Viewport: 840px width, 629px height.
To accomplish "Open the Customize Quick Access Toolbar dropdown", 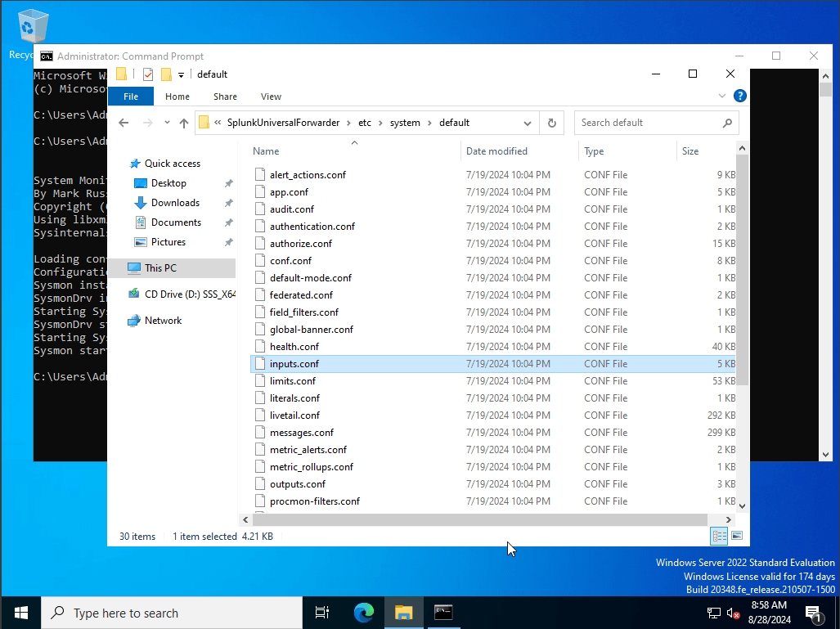I will point(181,75).
